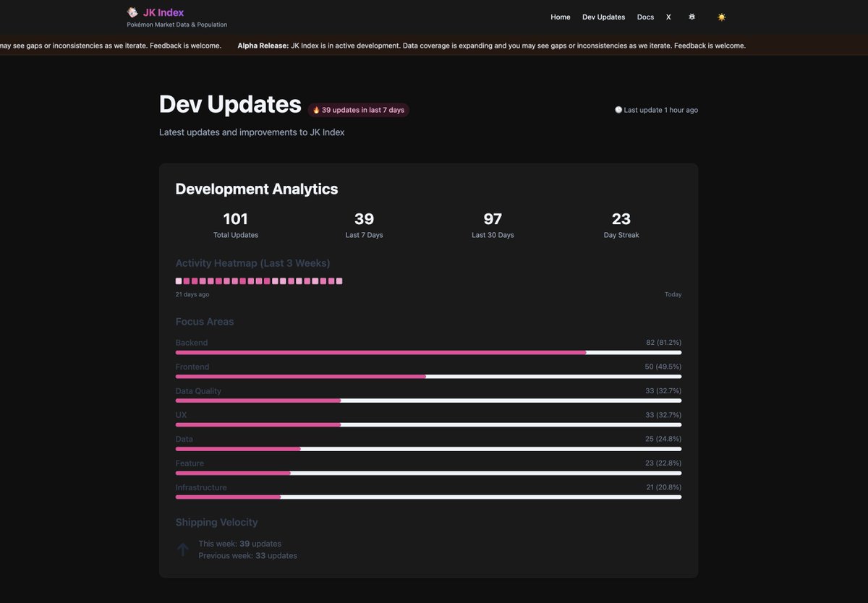
Task: Click the snowflake icon in the navigation bar
Action: coord(692,17)
